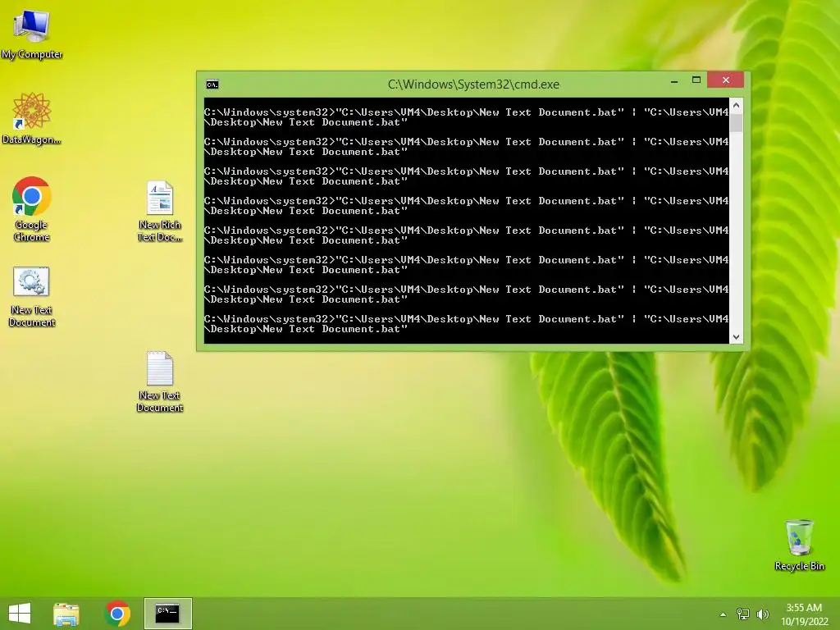Image resolution: width=840 pixels, height=630 pixels.
Task: Maximize the cmd.exe window
Action: pos(696,80)
